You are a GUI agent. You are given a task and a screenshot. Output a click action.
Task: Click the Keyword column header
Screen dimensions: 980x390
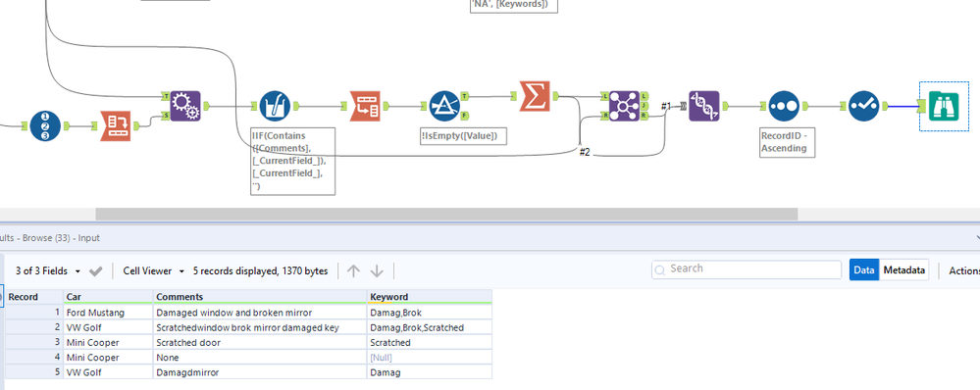point(430,297)
